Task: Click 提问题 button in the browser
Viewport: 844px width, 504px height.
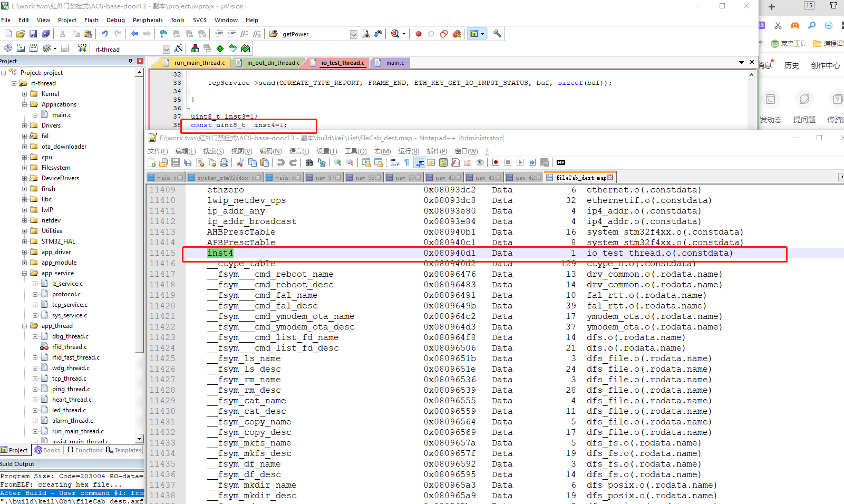Action: [804, 107]
